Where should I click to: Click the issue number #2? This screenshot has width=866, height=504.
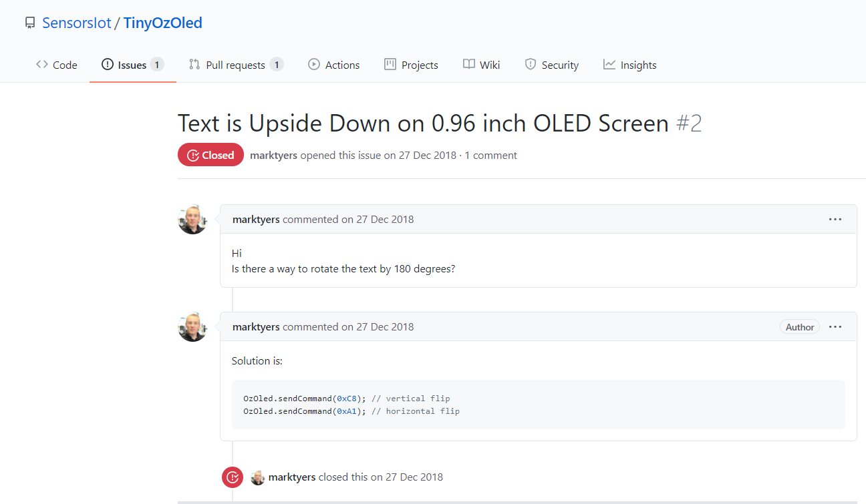click(x=689, y=123)
